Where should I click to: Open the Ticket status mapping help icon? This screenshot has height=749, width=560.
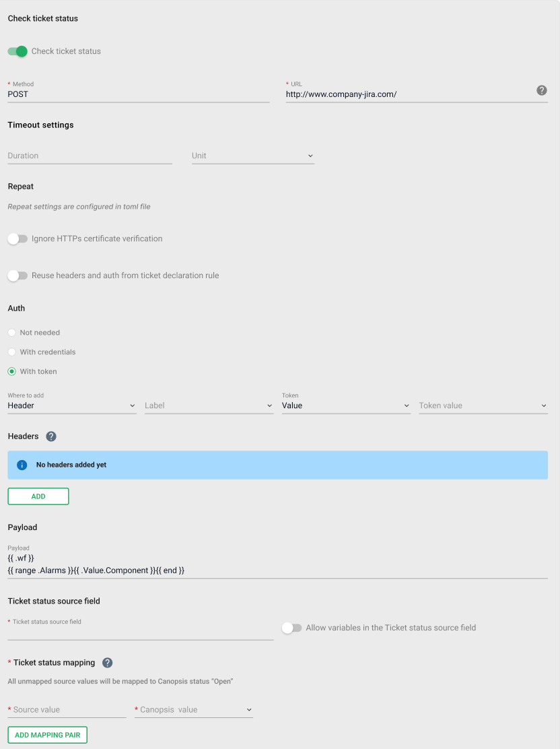point(107,662)
